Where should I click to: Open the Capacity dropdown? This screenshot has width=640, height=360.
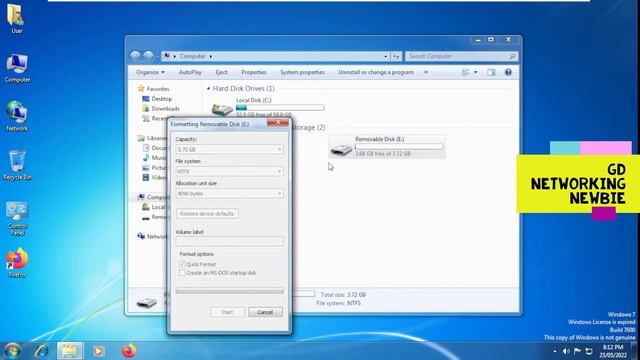[x=229, y=149]
